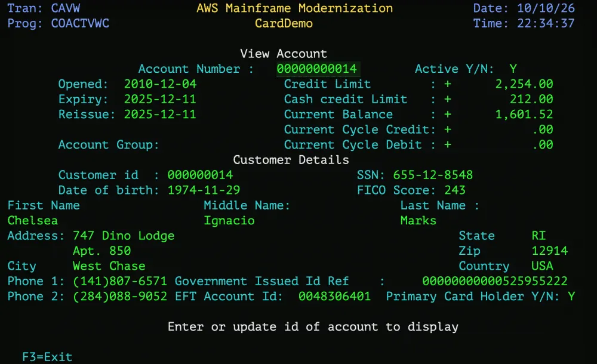Select the Expiry date value
The image size is (597, 364).
click(160, 99)
